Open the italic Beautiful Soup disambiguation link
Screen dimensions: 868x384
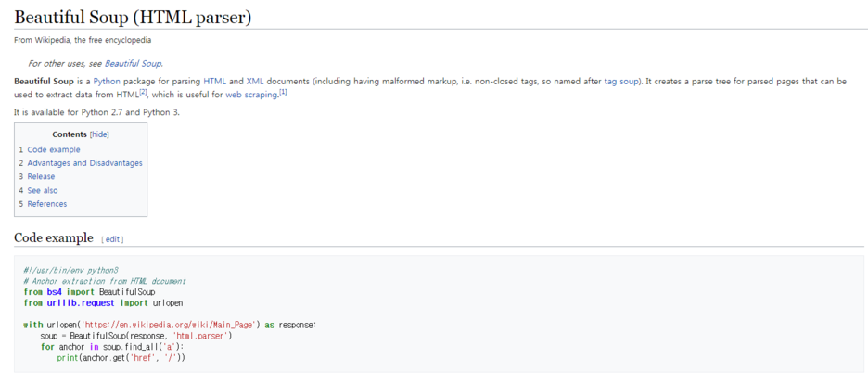click(134, 64)
